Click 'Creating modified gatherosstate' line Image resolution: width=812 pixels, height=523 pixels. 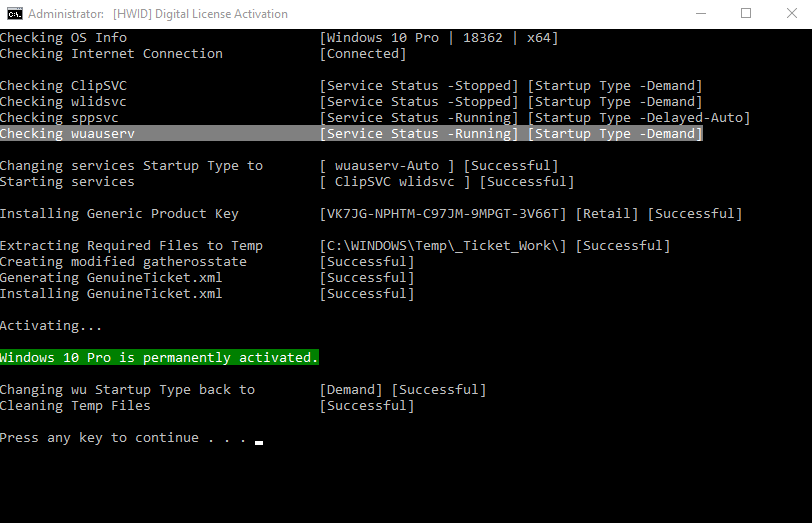(123, 262)
